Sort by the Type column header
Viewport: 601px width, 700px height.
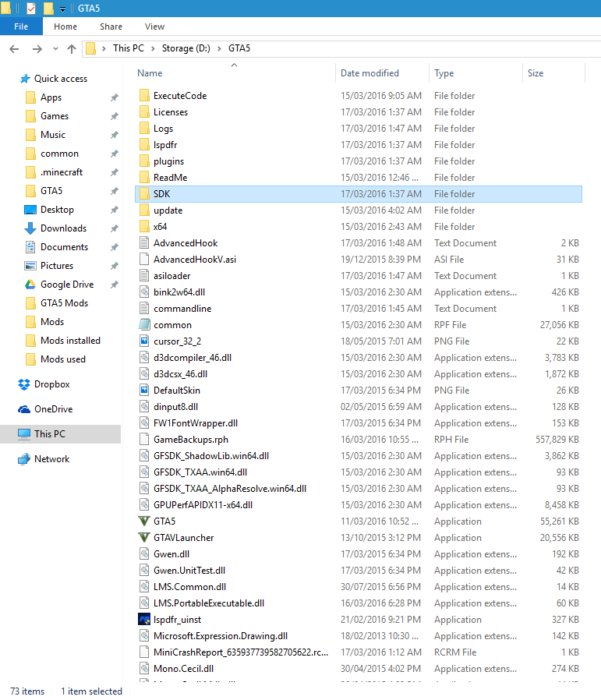pyautogui.click(x=475, y=72)
